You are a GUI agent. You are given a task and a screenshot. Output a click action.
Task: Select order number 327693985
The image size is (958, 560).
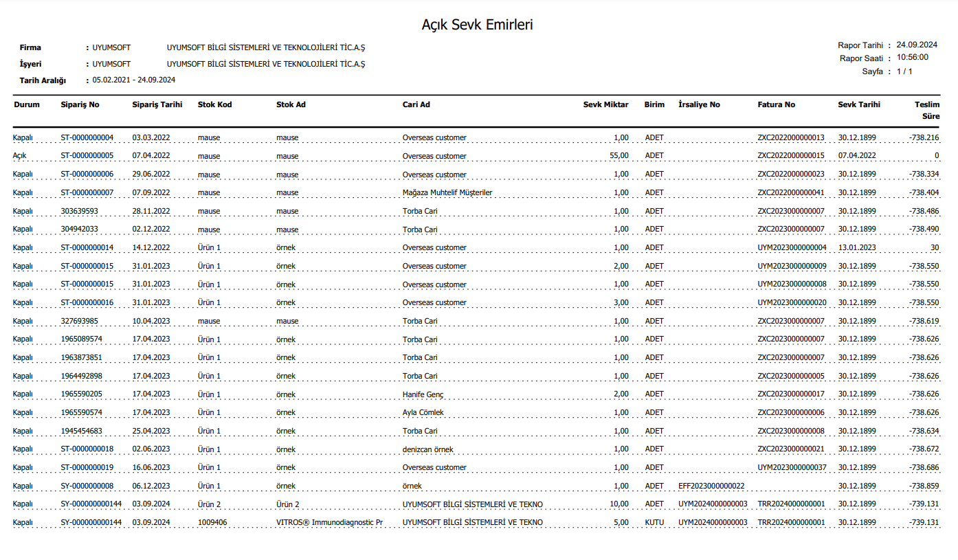tap(79, 321)
